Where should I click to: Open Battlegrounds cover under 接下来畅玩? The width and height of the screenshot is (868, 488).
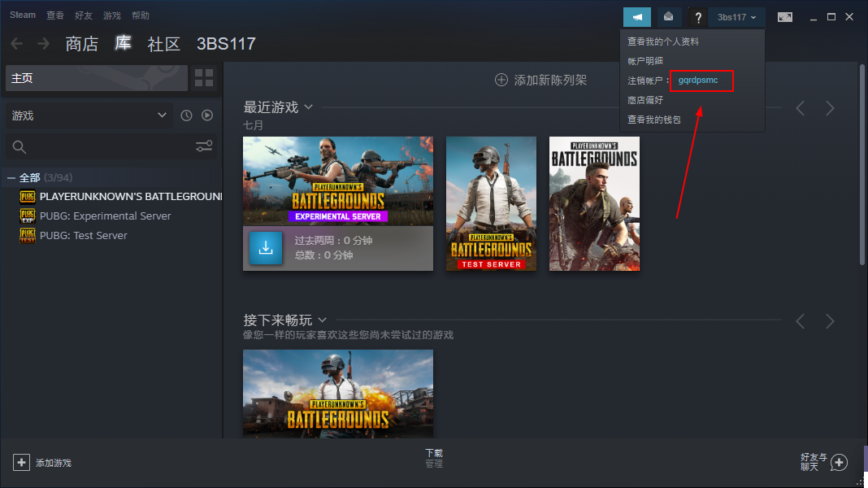tap(338, 394)
